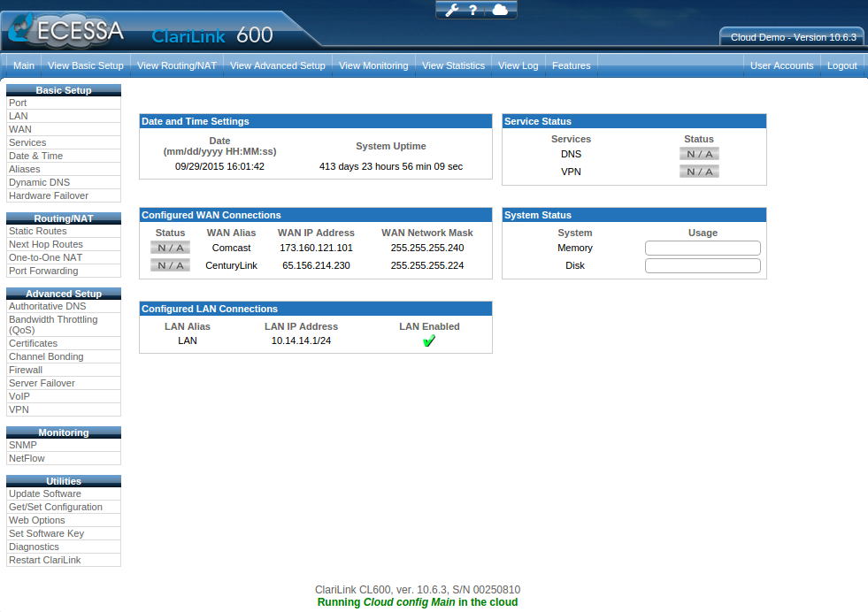
Task: Click the green LAN Enabled checkmark
Action: 429,340
